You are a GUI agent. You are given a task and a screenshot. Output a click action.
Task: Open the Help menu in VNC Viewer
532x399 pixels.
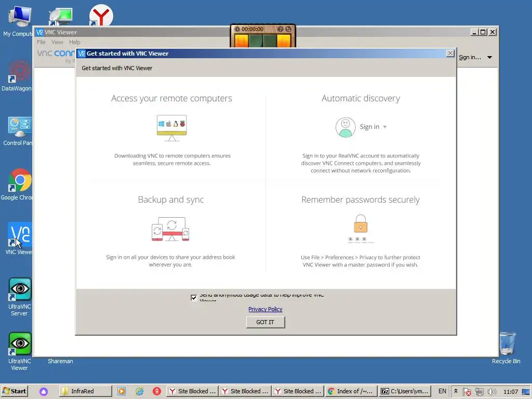click(75, 42)
